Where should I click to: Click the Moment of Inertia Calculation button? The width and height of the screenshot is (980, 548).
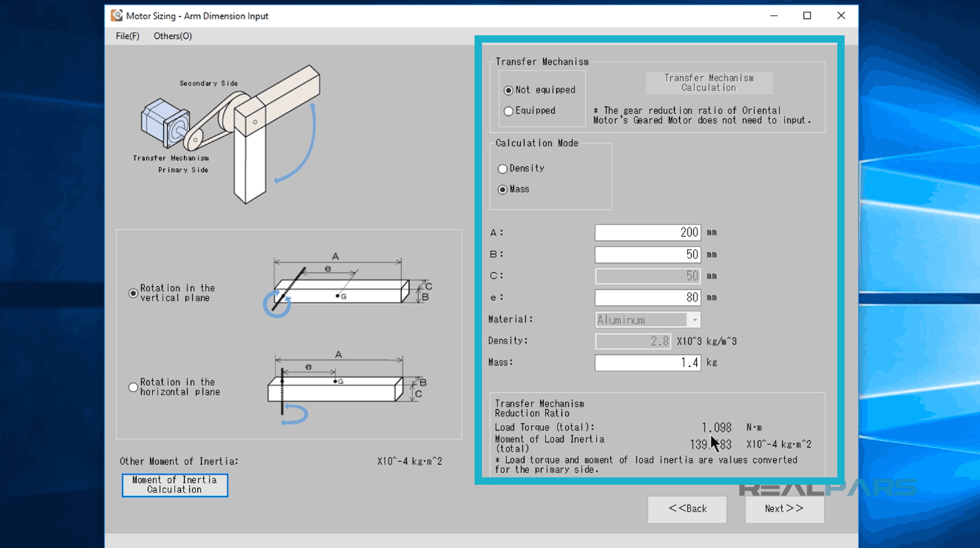tap(174, 485)
